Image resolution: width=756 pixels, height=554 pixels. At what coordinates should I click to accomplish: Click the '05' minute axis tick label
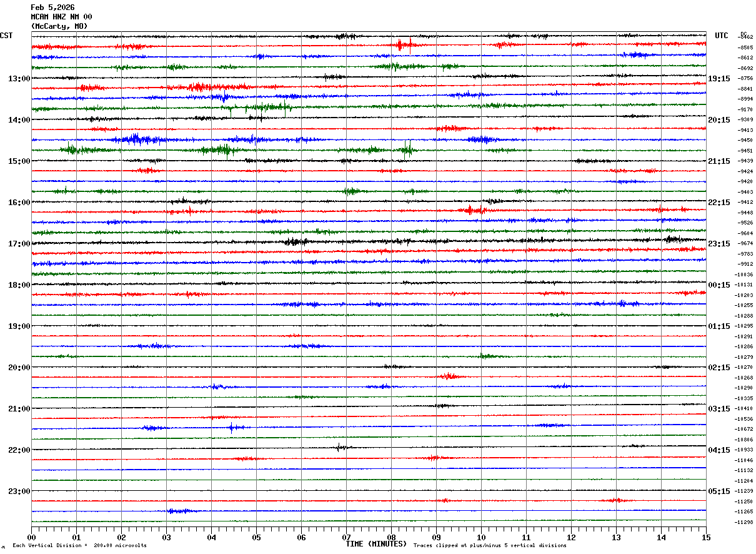[x=257, y=537]
